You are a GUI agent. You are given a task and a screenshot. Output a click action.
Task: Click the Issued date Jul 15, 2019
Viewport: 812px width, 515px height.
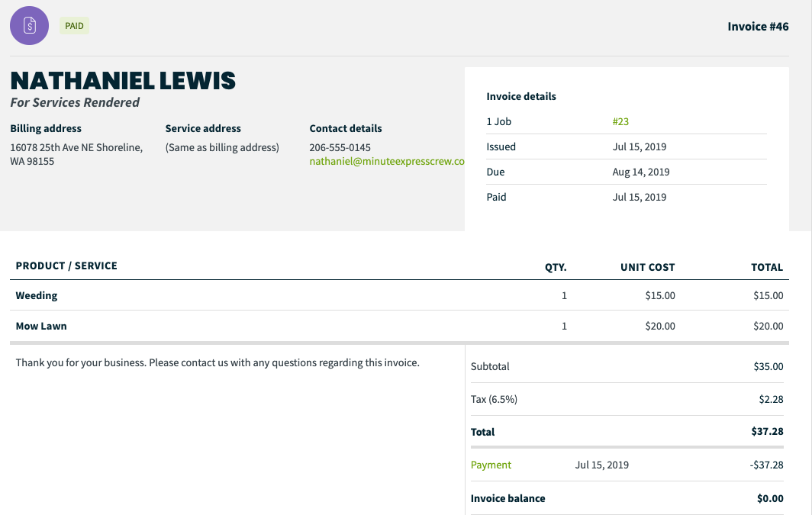[639, 147]
